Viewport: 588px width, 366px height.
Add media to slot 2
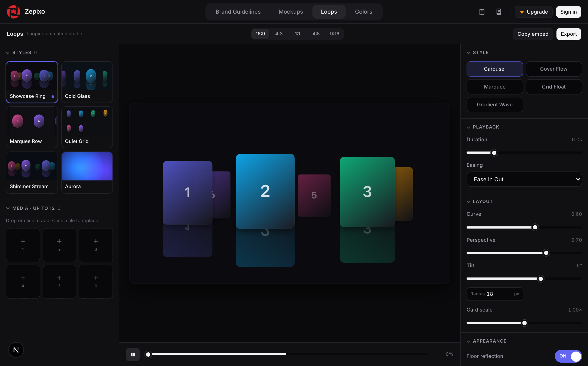click(59, 245)
